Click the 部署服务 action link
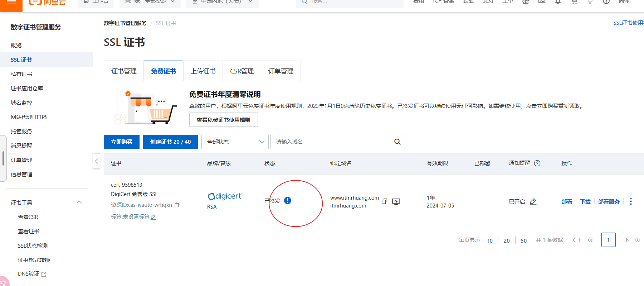644x286 pixels. tap(609, 202)
